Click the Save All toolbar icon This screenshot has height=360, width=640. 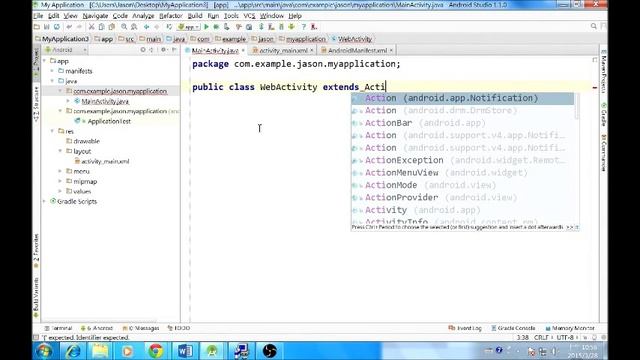(x=47, y=27)
